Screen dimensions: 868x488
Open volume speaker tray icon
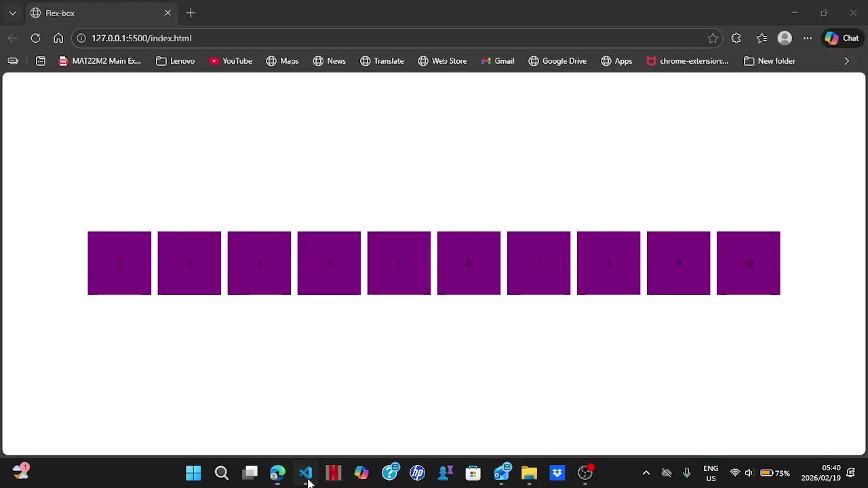pyautogui.click(x=749, y=473)
